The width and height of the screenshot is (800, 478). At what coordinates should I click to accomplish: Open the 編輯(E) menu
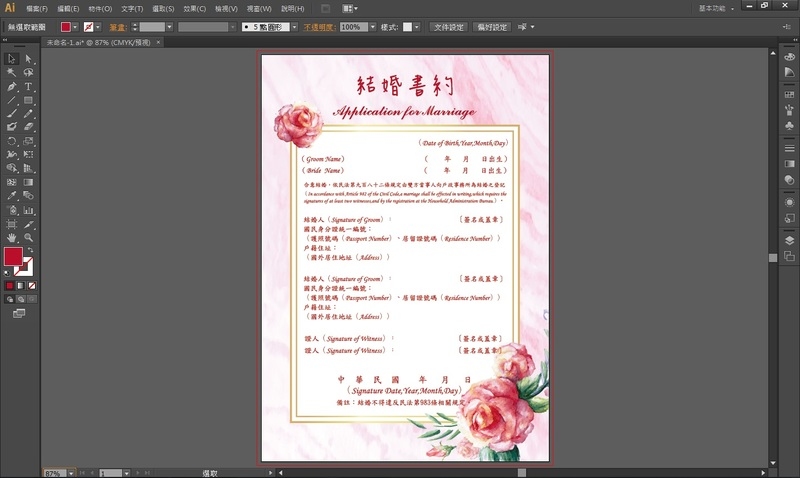click(68, 9)
